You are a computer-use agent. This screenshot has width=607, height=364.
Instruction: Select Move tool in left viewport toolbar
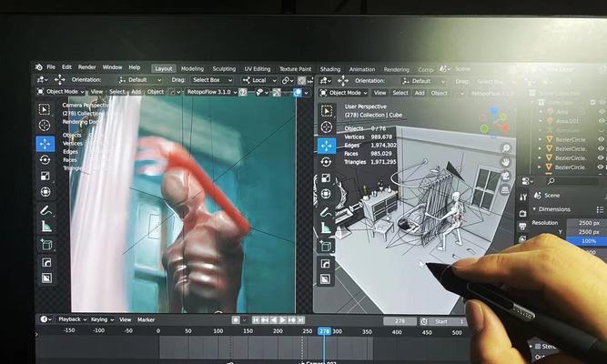point(45,144)
